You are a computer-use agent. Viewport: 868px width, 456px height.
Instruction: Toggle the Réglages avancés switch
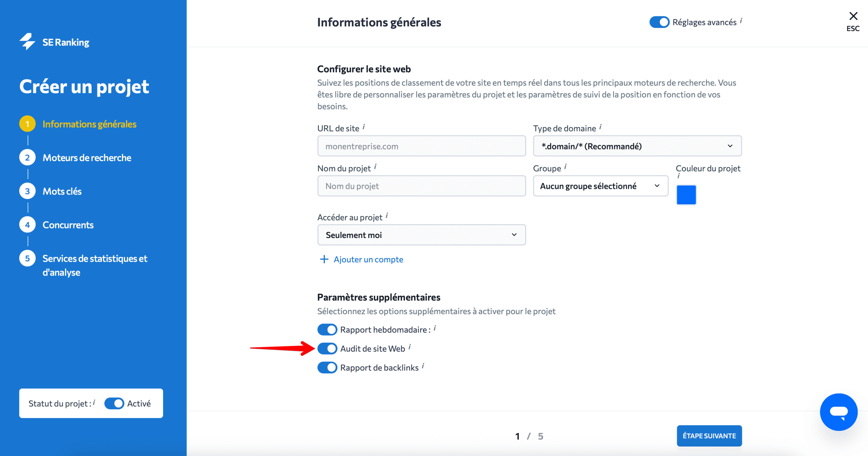point(659,22)
